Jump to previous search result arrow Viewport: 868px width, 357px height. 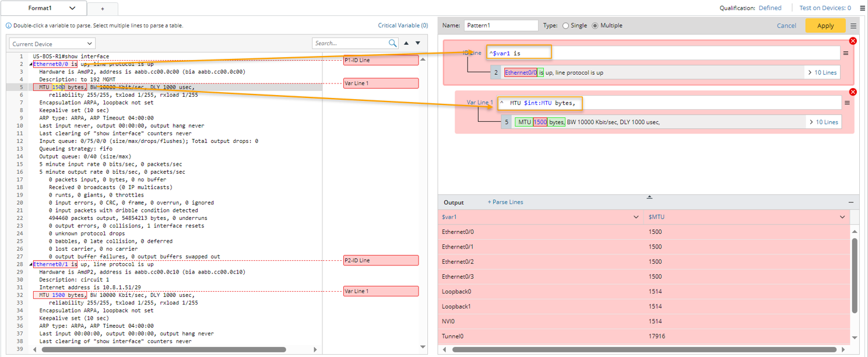pyautogui.click(x=406, y=43)
